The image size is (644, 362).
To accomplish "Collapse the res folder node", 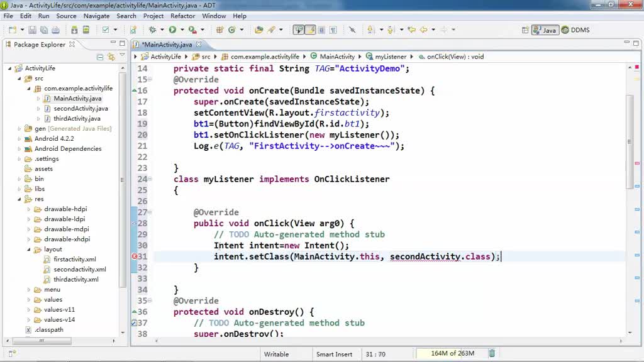I will (x=19, y=199).
